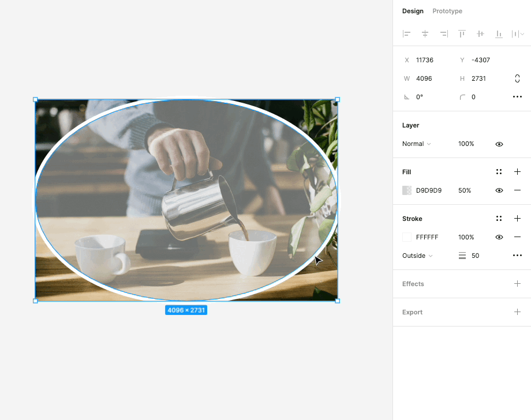This screenshot has height=420, width=531.
Task: Click the align left icon
Action: click(x=407, y=34)
